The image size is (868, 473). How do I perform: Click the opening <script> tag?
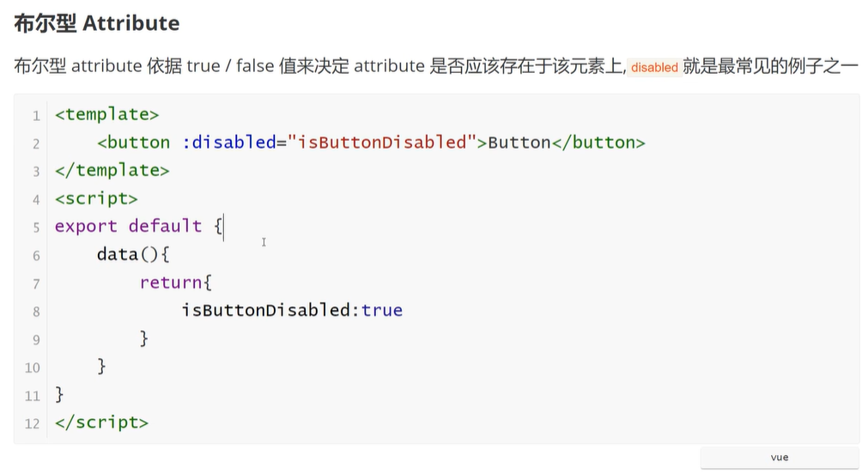pos(96,198)
